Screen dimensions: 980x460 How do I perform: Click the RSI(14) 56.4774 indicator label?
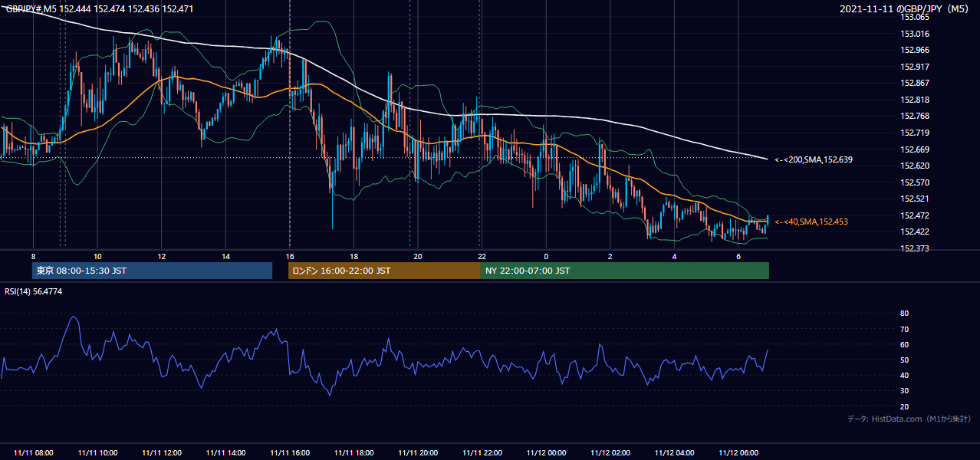[x=34, y=291]
